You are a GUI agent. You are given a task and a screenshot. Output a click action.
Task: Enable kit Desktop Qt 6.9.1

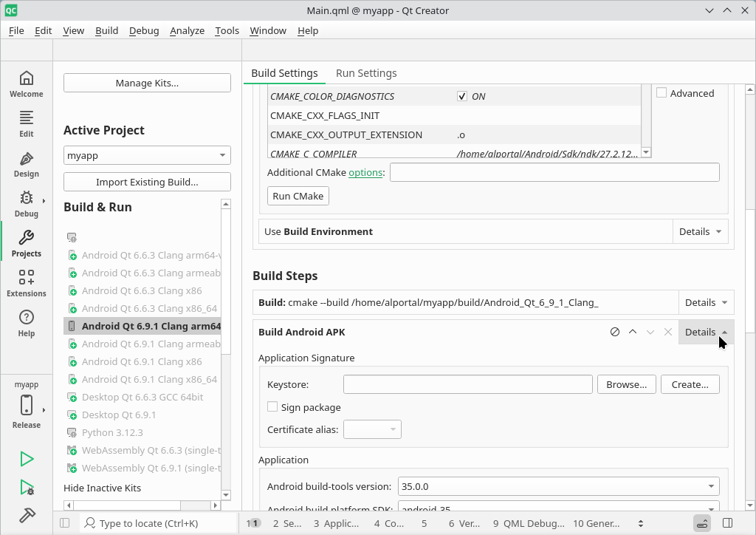coord(142,415)
